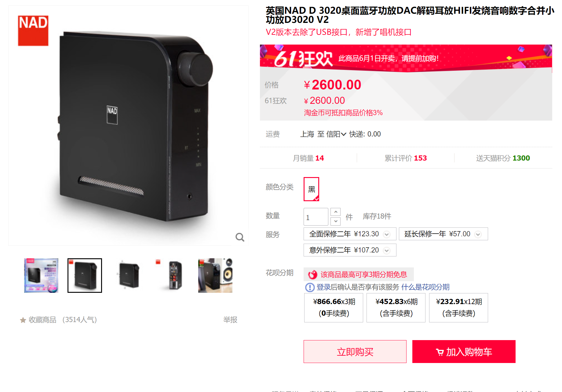The image size is (562, 392).
Task: Increase quantity with the up arrow
Action: click(x=335, y=212)
